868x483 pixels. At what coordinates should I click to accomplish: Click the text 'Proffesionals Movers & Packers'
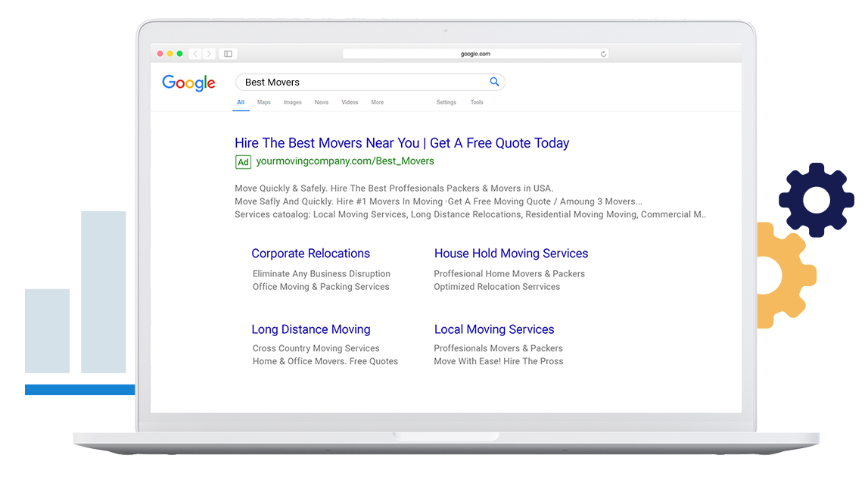click(x=498, y=348)
